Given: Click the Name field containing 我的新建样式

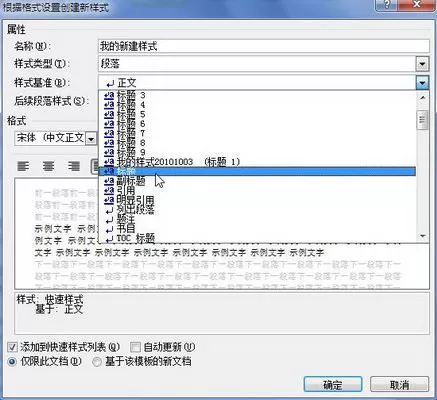Looking at the screenshot, I should click(264, 46).
